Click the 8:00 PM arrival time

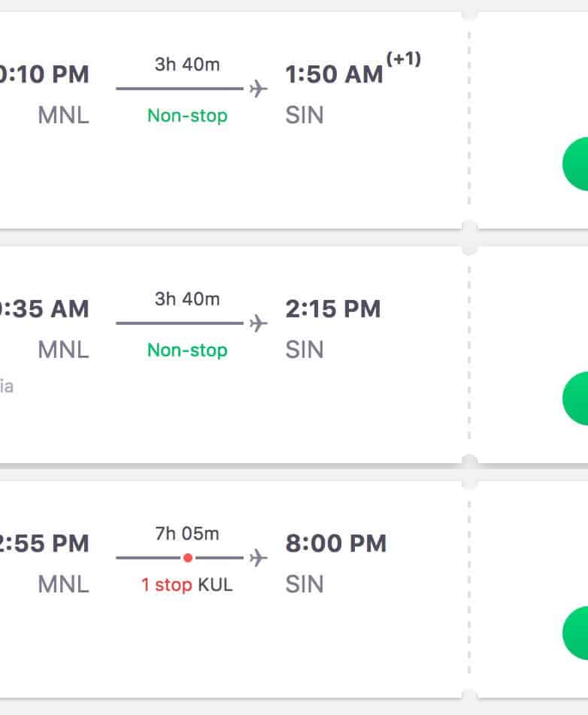pos(335,544)
